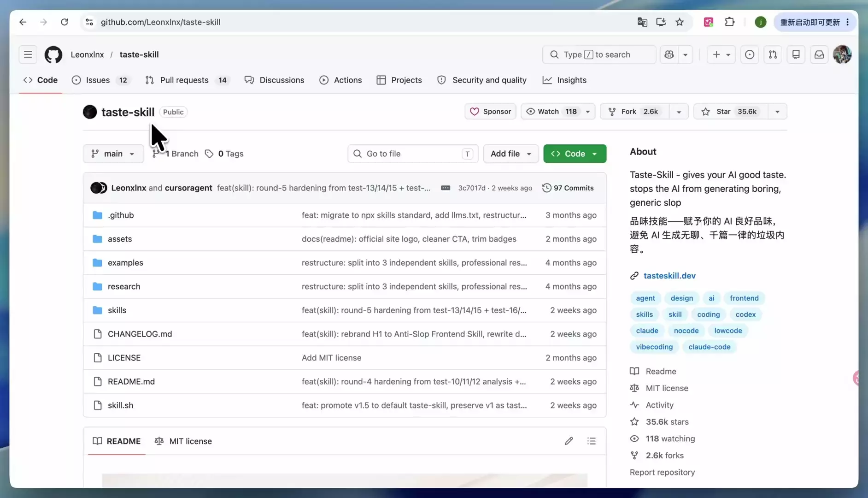Focus the Go to file search field
Viewport: 868px width, 498px height.
click(413, 154)
